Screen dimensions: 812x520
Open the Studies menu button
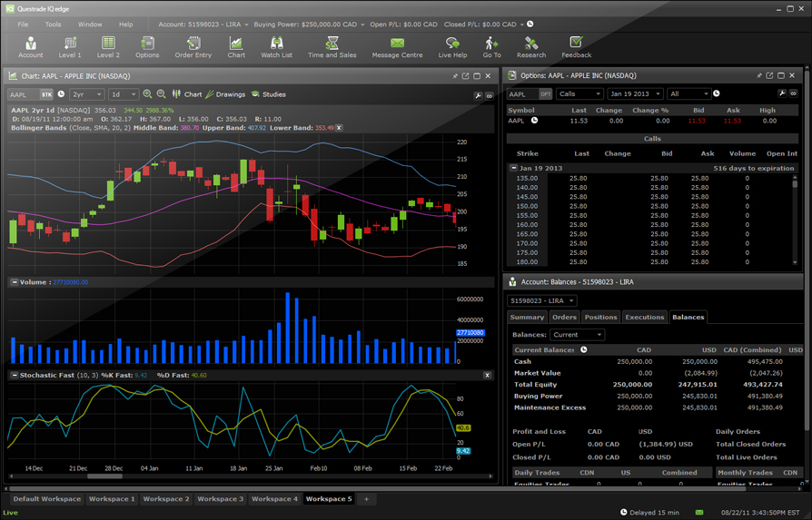pos(269,94)
